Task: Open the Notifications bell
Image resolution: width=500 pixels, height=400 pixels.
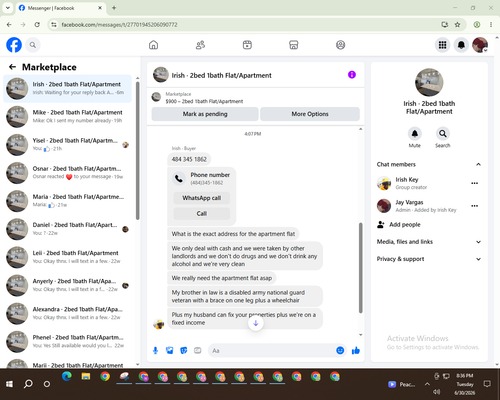Action: click(x=461, y=45)
